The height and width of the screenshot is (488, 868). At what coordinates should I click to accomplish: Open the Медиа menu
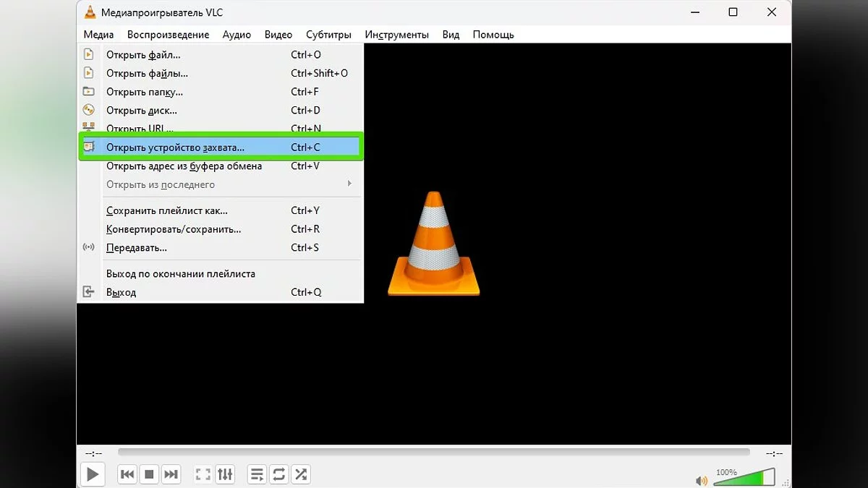(98, 35)
